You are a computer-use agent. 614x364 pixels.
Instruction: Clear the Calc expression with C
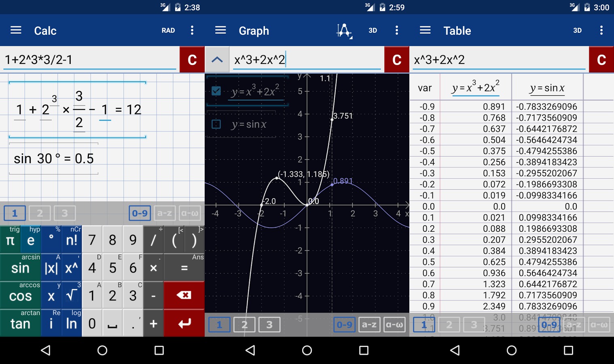click(x=192, y=60)
